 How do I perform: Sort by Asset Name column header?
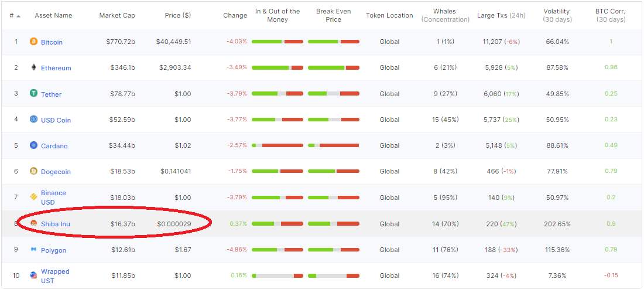coord(53,15)
